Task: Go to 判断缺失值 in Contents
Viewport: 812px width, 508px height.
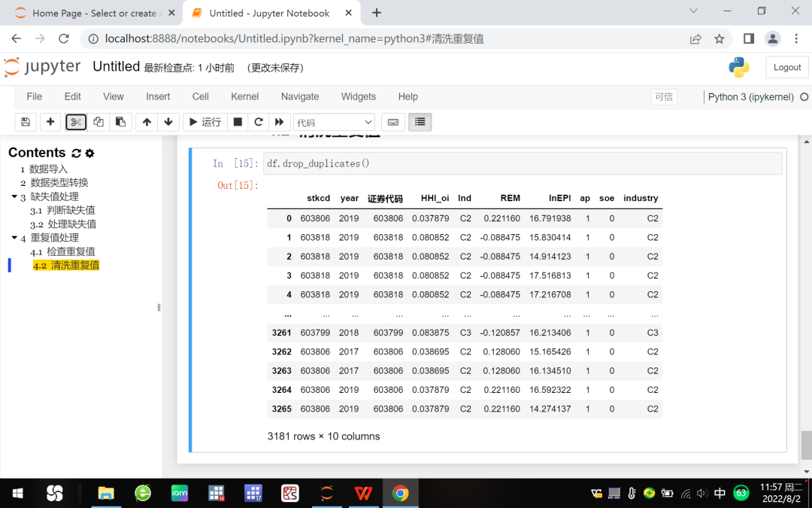Action: (x=71, y=210)
